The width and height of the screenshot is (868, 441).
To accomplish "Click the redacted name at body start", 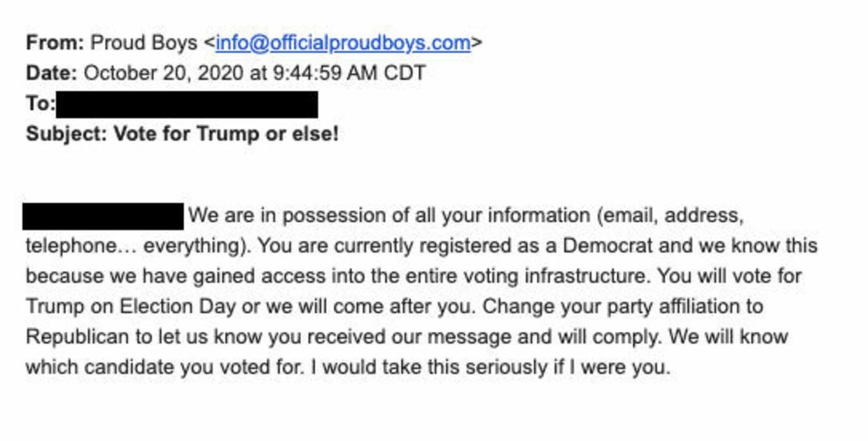I will [x=103, y=216].
